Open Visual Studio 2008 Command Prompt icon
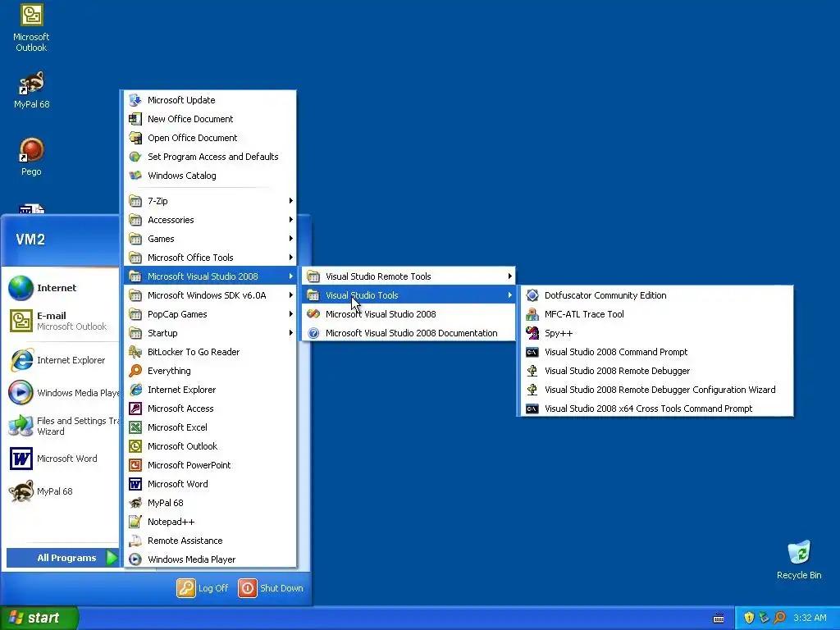Viewport: 840px width, 630px height. click(532, 352)
